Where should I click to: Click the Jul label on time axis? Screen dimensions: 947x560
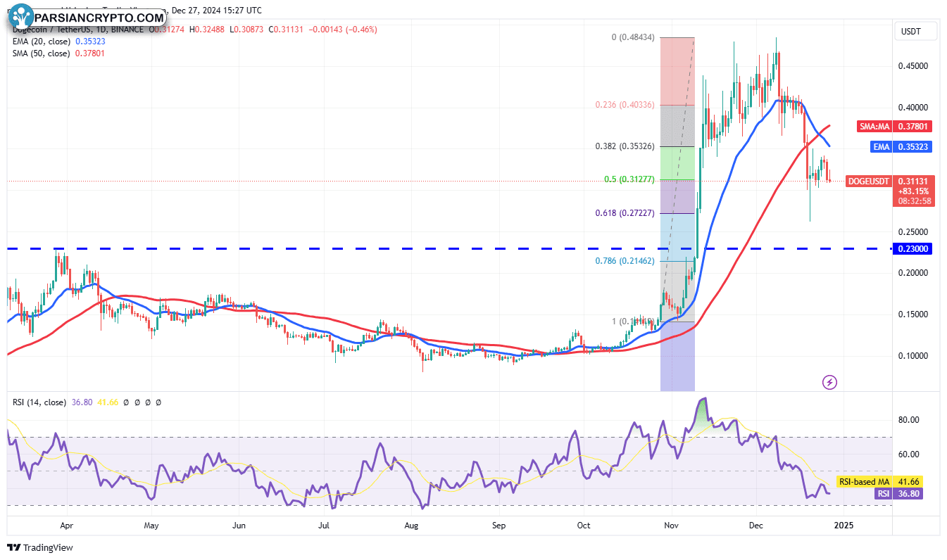tap(324, 525)
